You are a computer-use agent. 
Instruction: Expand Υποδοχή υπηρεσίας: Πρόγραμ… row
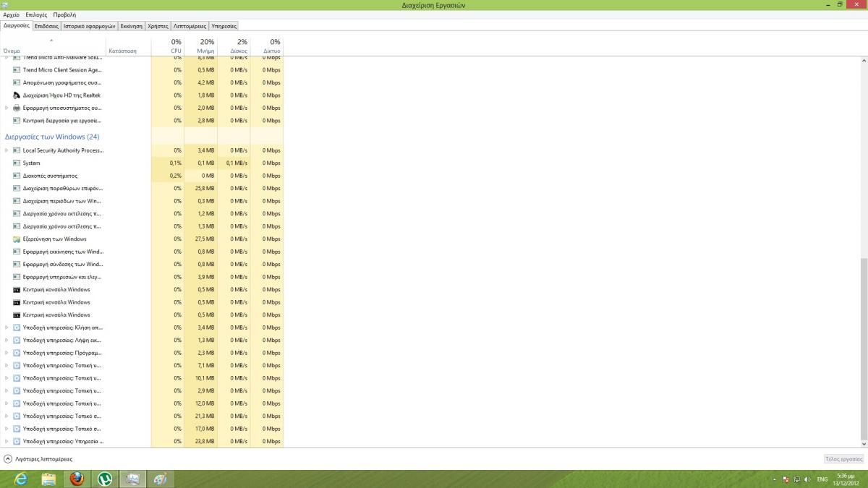click(x=7, y=353)
